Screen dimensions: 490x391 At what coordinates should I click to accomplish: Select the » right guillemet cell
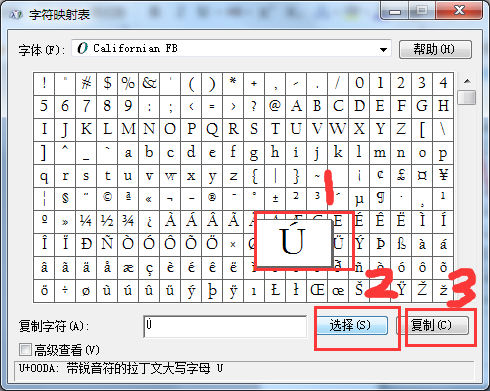point(65,221)
